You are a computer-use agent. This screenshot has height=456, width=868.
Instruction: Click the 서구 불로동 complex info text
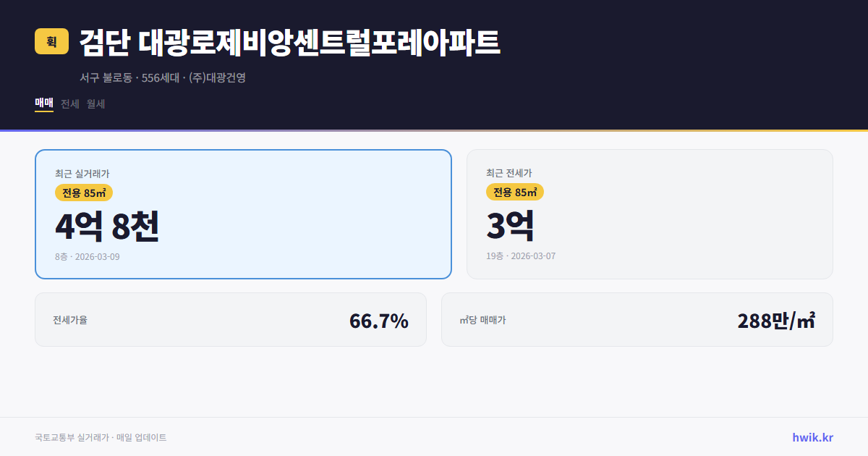click(x=163, y=77)
